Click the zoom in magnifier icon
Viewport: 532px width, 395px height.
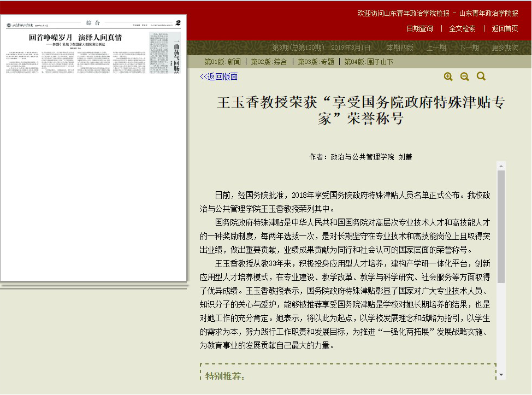448,76
